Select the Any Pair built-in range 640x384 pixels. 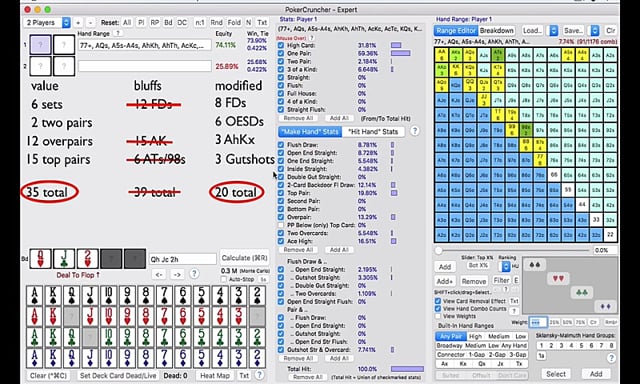451,337
